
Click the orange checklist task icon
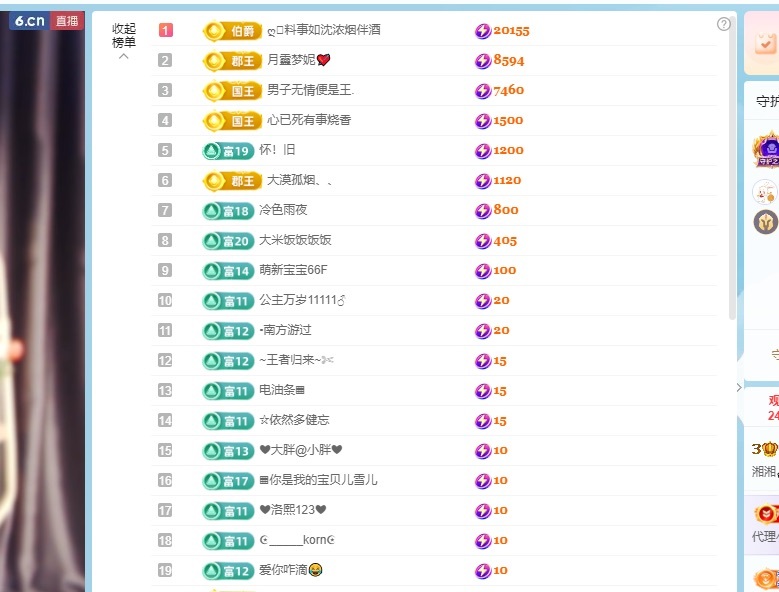[765, 43]
